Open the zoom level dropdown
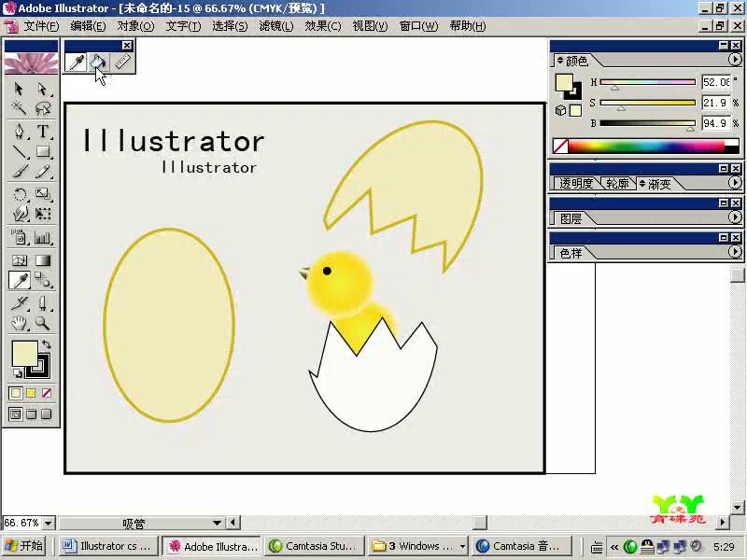Image resolution: width=747 pixels, height=560 pixels. pos(49,523)
